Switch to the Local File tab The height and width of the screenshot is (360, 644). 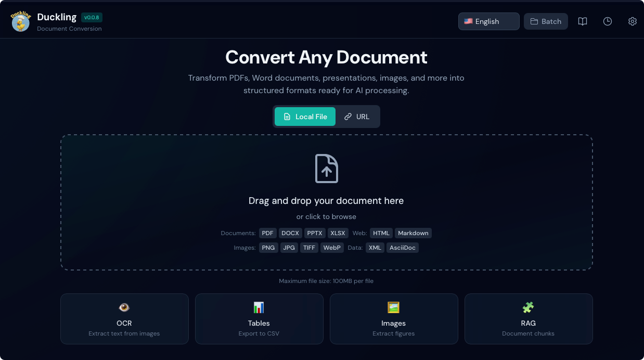point(305,117)
